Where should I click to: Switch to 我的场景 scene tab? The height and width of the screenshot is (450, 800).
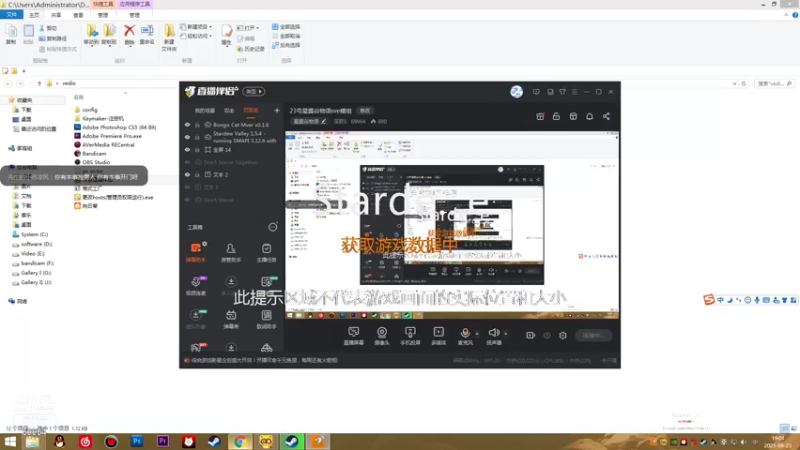tap(205, 111)
